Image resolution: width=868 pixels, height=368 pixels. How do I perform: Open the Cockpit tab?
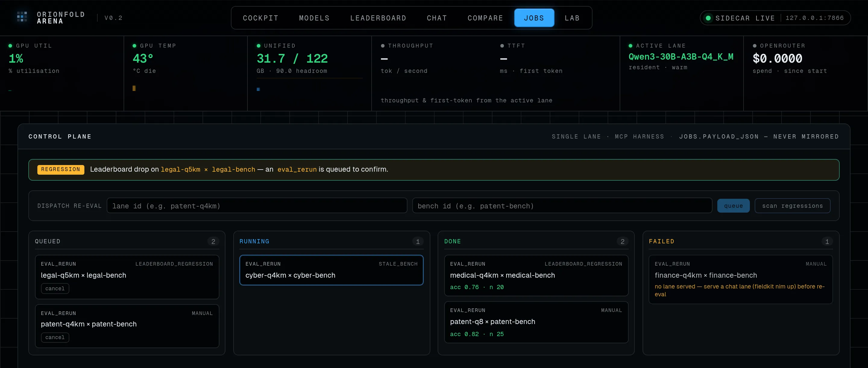point(260,18)
